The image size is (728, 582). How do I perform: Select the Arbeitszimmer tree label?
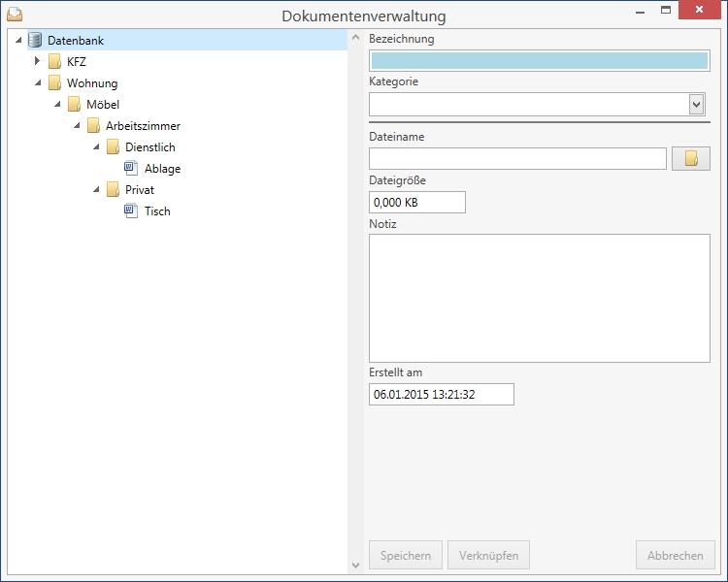click(x=143, y=126)
